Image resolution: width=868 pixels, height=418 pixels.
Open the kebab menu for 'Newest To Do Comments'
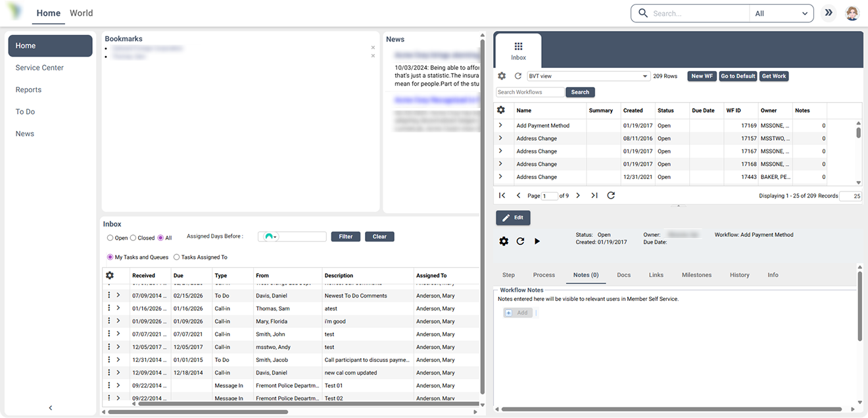(x=109, y=295)
